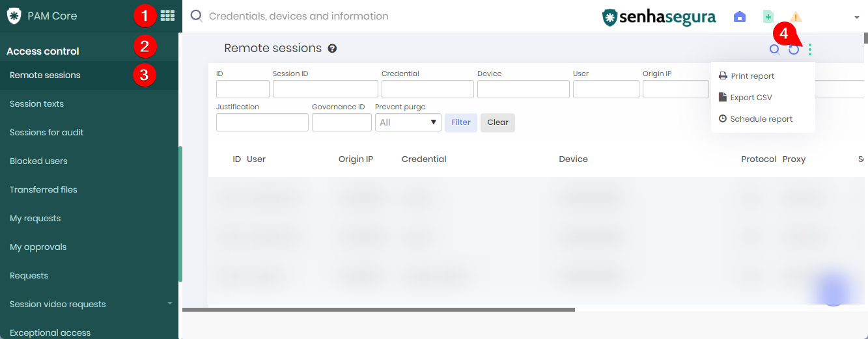Open the modules grid icon next to PAM Core
This screenshot has width=868, height=339.
pyautogui.click(x=167, y=16)
